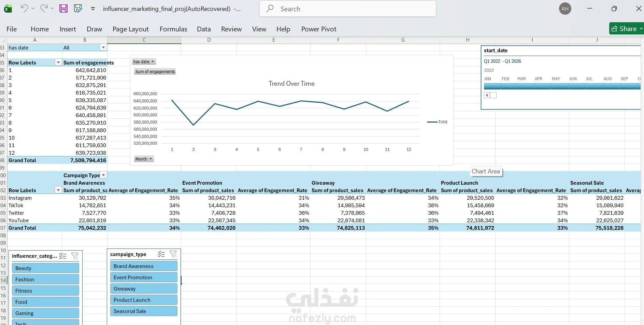Open the View ribbon tab
Image resolution: width=644 pixels, height=325 pixels.
point(259,29)
